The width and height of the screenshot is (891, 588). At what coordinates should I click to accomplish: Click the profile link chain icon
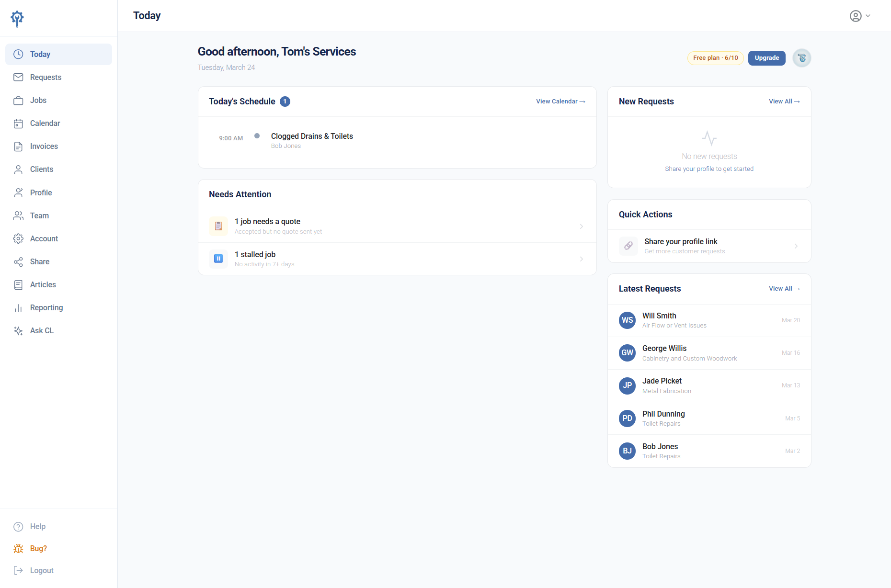(x=628, y=246)
